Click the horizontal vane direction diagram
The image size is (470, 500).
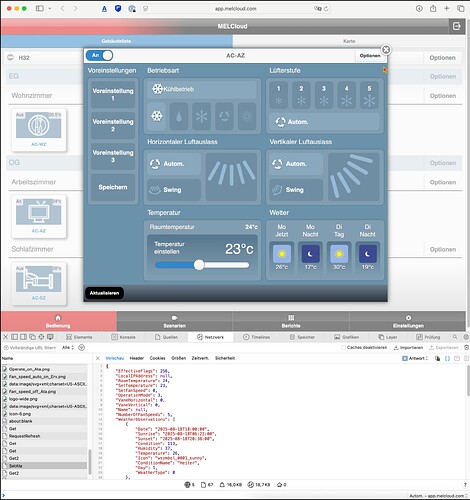pos(232,177)
